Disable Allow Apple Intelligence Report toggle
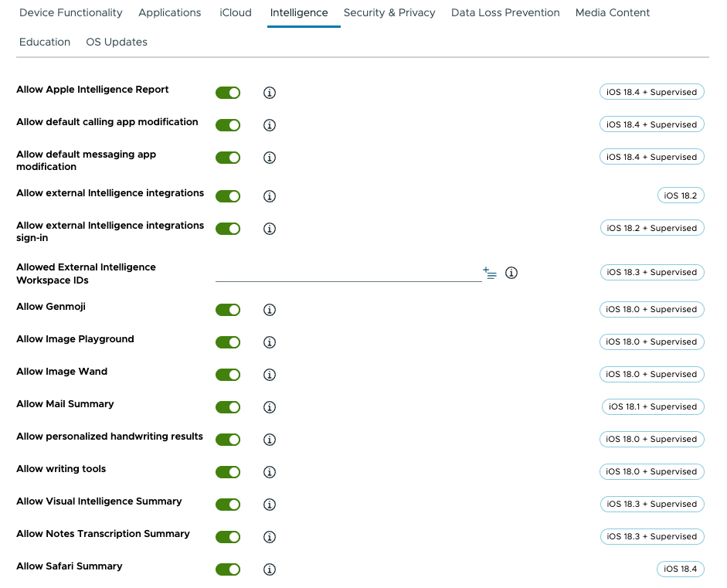Image resolution: width=727 pixels, height=588 pixels. click(228, 93)
